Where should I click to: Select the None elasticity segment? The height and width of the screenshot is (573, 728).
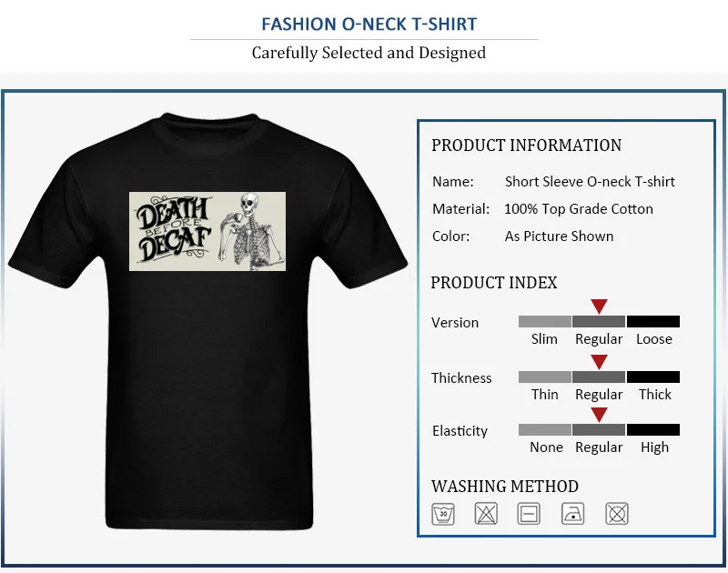point(544,429)
